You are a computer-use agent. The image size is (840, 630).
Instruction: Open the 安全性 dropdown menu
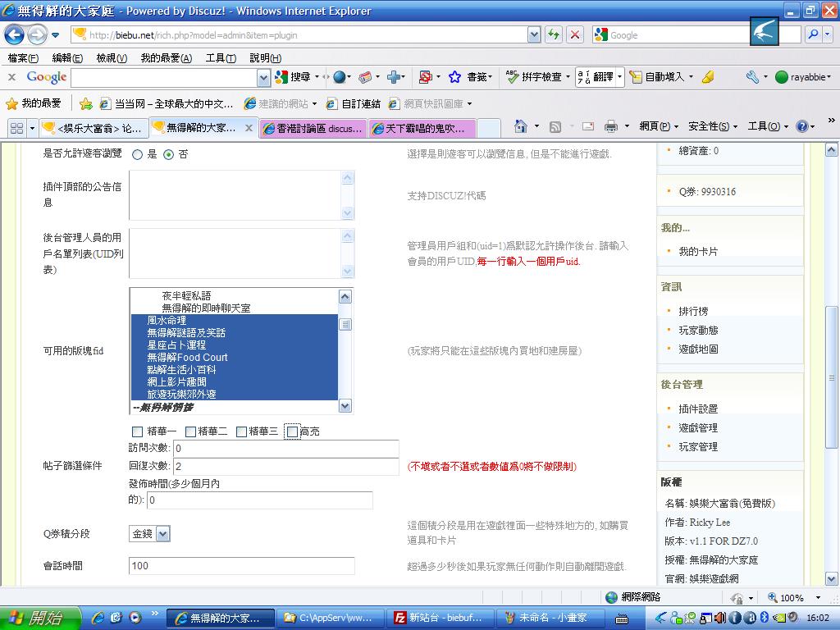tap(712, 126)
